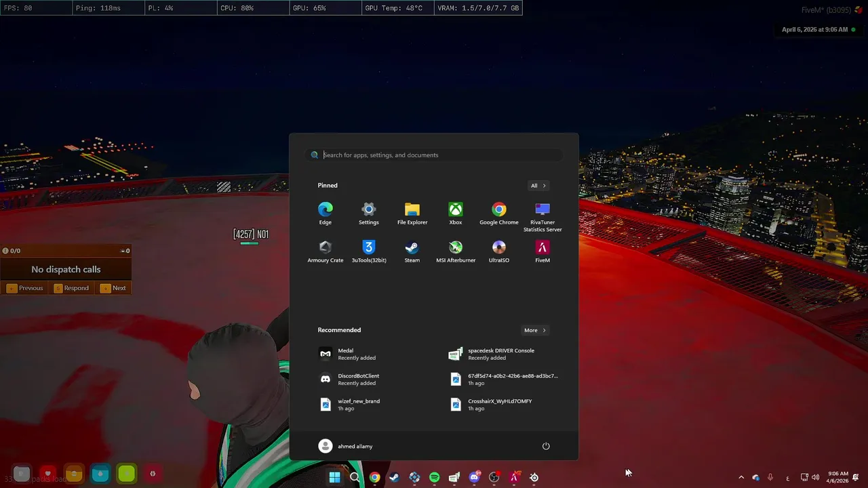Screen dimensions: 868x488
Task: Open the spacedesk icon on the taskbar
Action: point(454,477)
